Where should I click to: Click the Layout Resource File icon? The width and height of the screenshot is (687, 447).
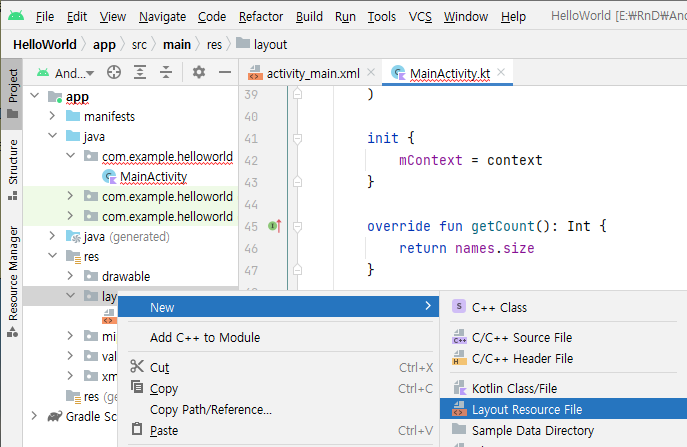coord(459,409)
